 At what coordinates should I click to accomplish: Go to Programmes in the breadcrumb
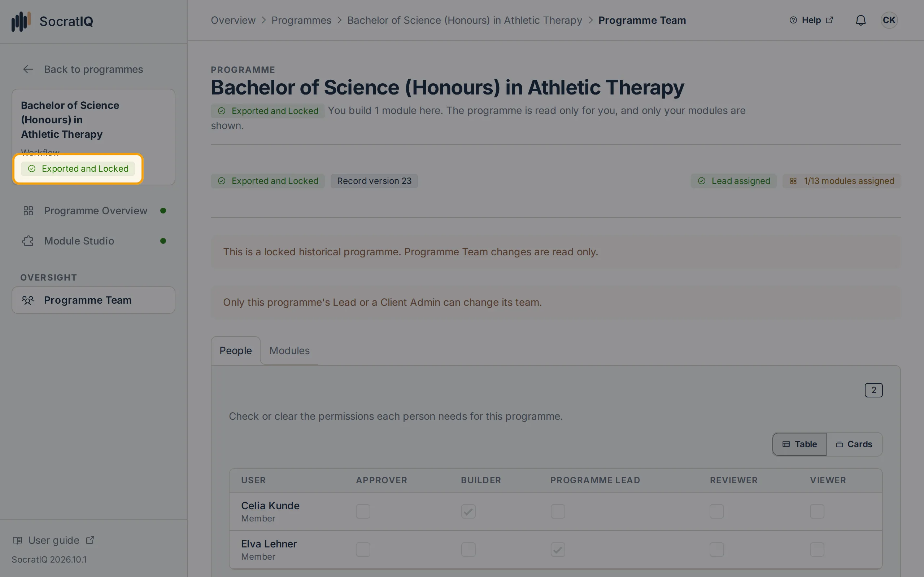[x=301, y=20]
